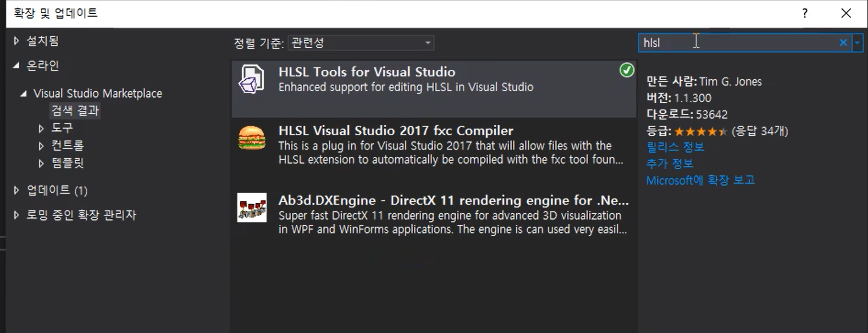Expand the 템플릿 category arrow

41,163
